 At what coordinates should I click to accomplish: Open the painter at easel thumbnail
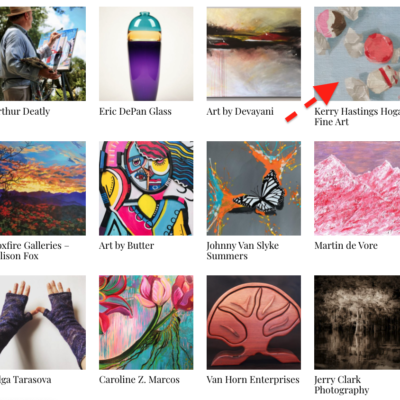[43, 54]
